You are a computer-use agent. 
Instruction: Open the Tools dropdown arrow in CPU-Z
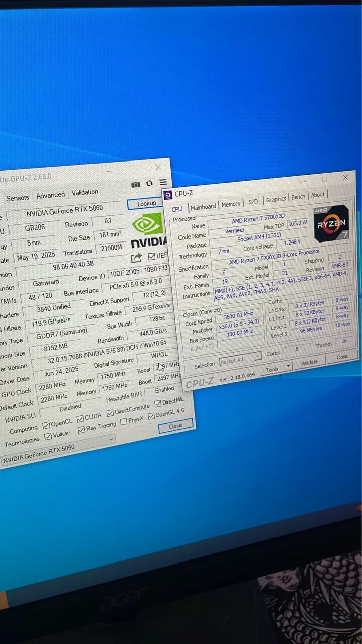pos(288,367)
